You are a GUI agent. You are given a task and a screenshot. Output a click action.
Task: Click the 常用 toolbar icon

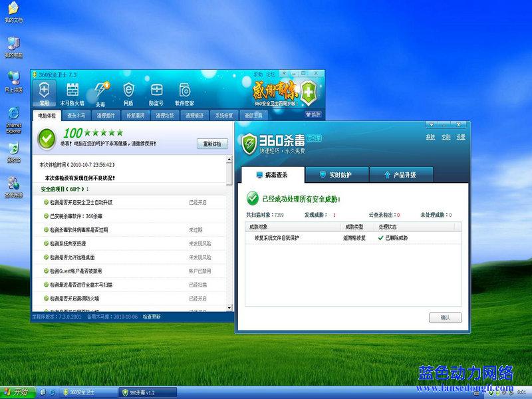pyautogui.click(x=45, y=93)
